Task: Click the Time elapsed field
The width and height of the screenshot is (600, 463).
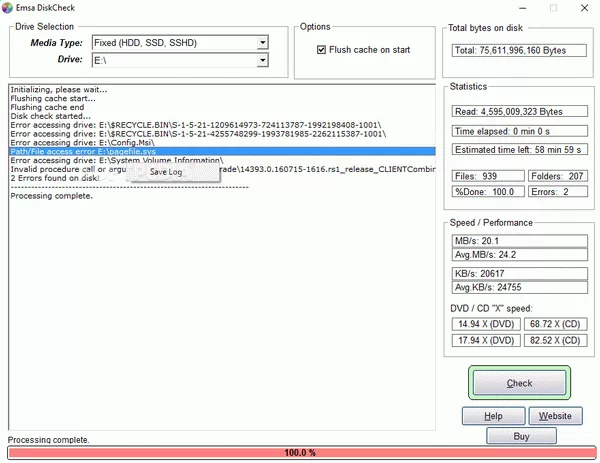Action: tap(519, 131)
